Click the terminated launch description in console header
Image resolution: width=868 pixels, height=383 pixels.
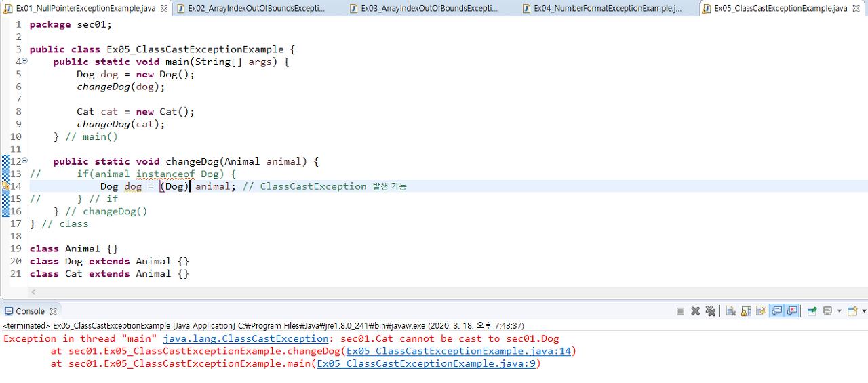pyautogui.click(x=264, y=326)
